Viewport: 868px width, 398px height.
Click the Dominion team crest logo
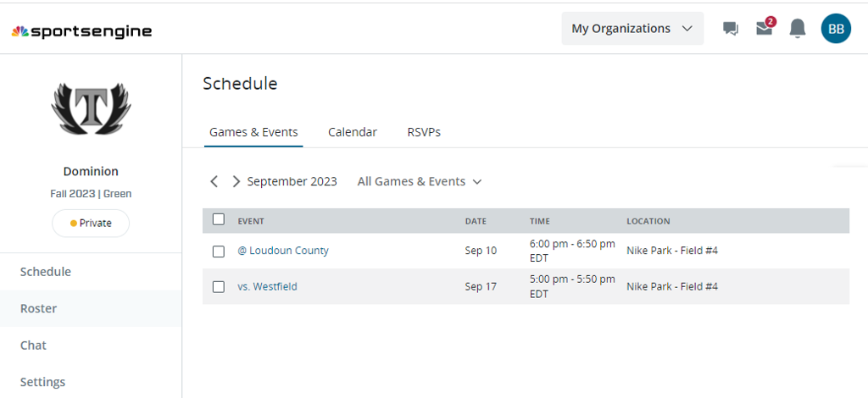(90, 108)
